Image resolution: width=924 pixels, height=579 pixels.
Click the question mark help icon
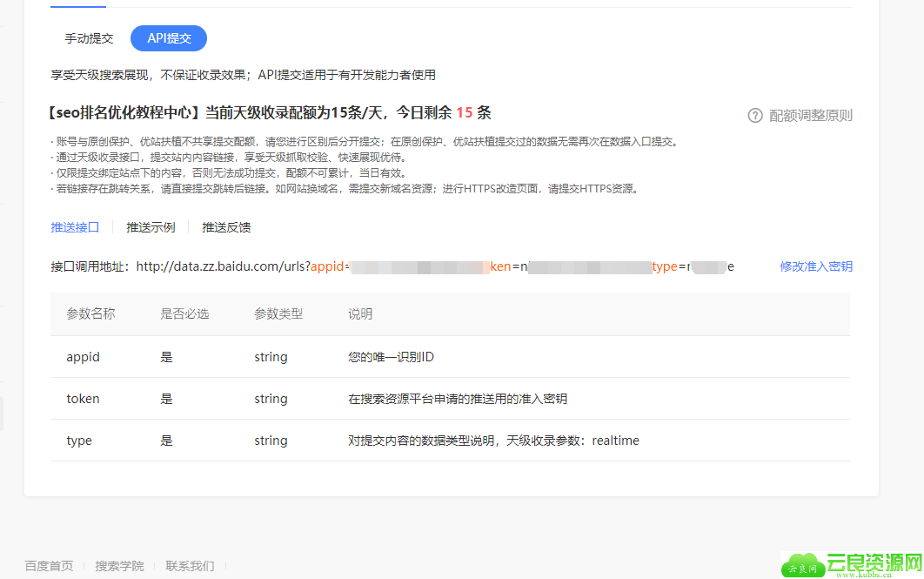point(755,116)
